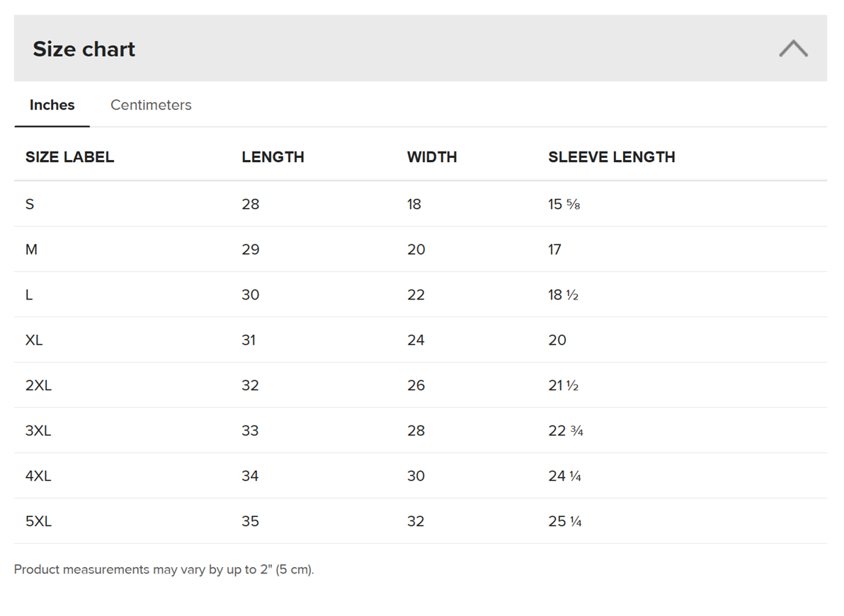Screen dimensions: 844x616
Task: Select the Inches tab
Action: tap(52, 105)
